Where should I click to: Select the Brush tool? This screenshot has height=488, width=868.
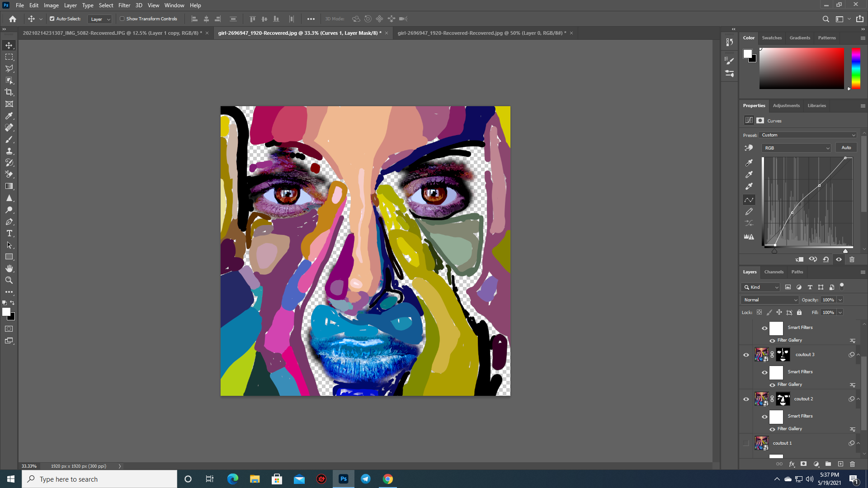[x=9, y=139]
